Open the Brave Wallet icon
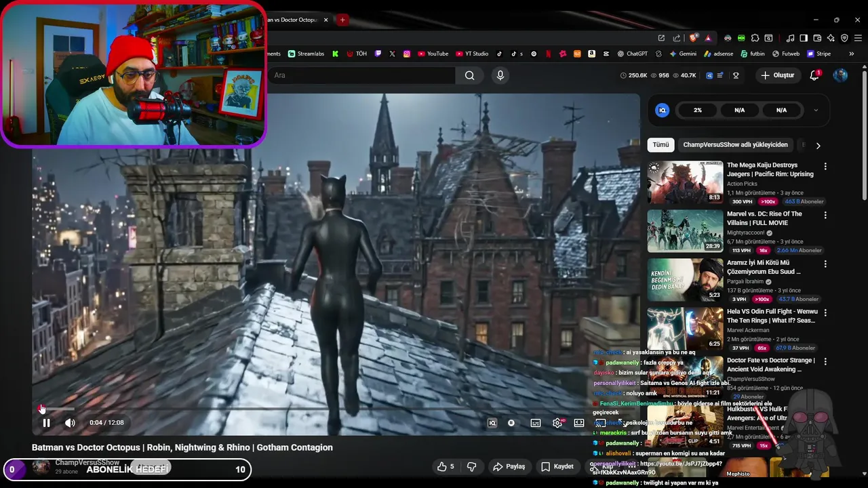This screenshot has height=488, width=868. click(817, 38)
